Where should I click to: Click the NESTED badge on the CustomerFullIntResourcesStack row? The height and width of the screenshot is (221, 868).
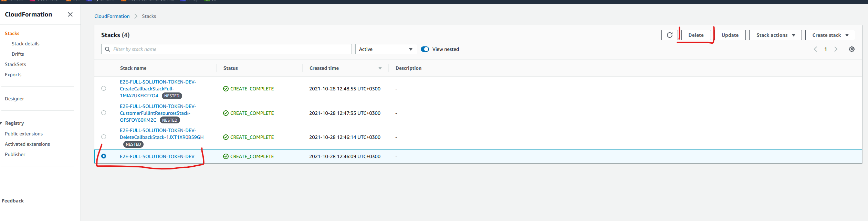[170, 120]
